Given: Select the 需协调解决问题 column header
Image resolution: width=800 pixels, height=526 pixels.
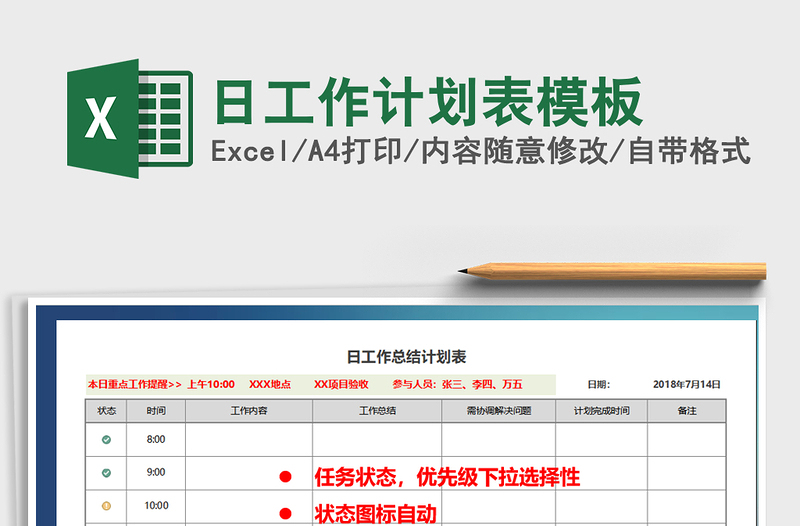Looking at the screenshot, I should (x=498, y=411).
